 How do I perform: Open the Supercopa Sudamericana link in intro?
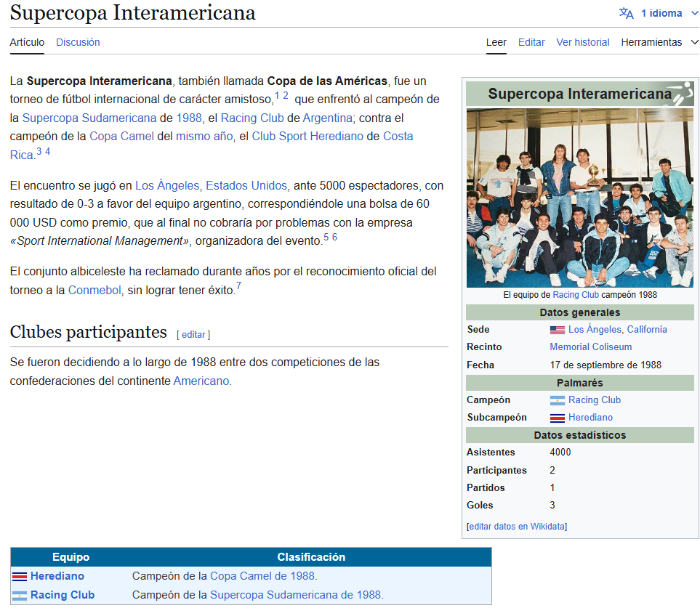(x=89, y=118)
